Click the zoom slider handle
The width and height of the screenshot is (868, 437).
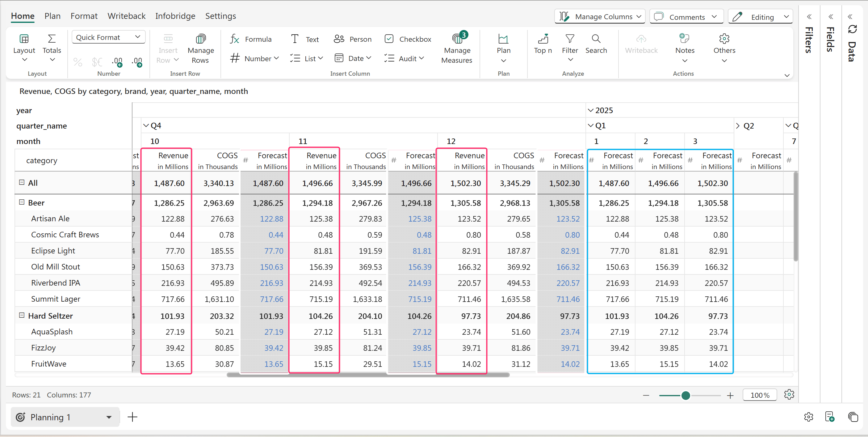coord(686,395)
